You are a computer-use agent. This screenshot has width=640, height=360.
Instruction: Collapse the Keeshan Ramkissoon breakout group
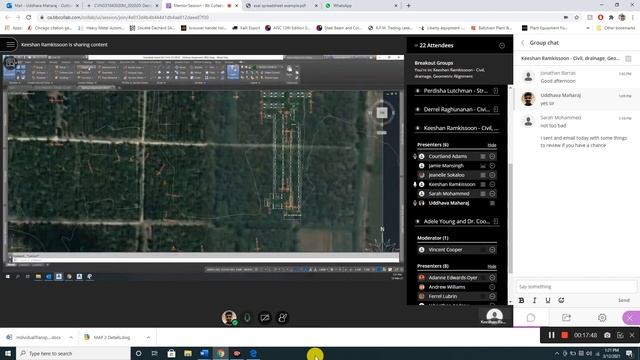[418, 128]
